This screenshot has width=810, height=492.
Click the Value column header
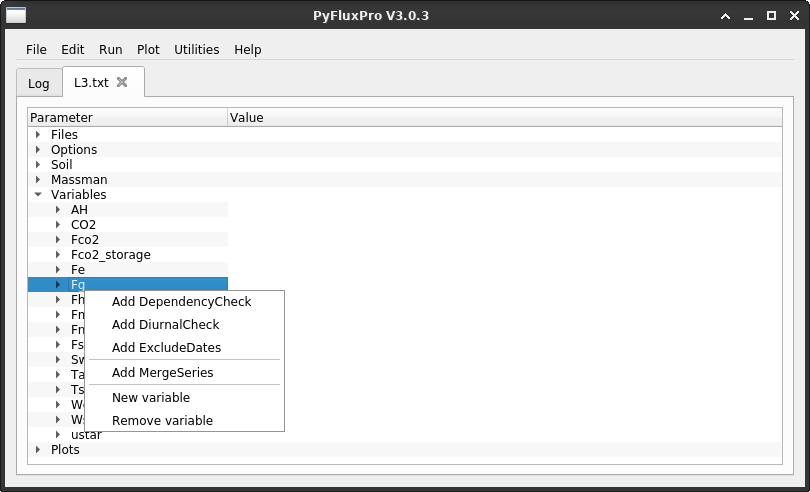click(x=505, y=117)
